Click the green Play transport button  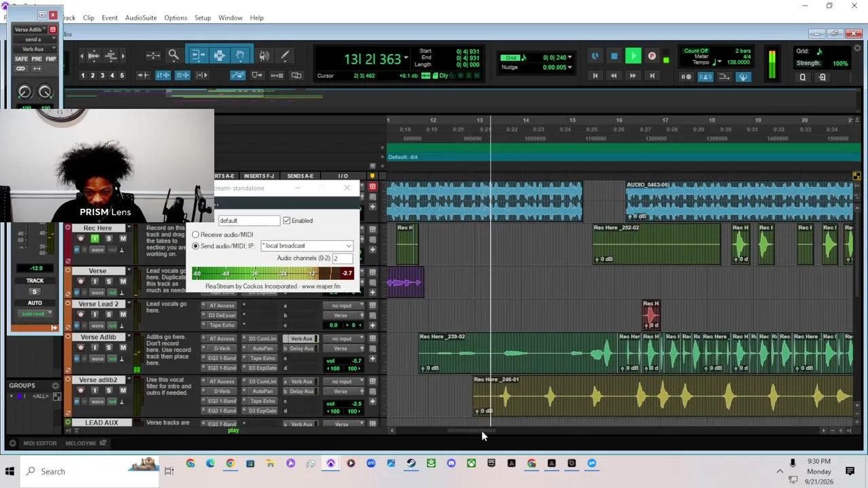633,56
